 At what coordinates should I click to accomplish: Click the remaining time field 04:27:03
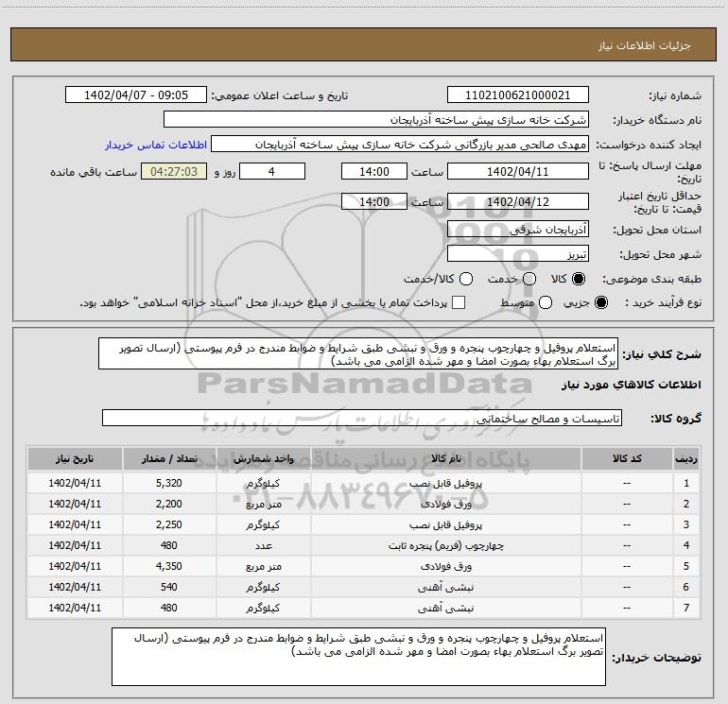point(174,171)
